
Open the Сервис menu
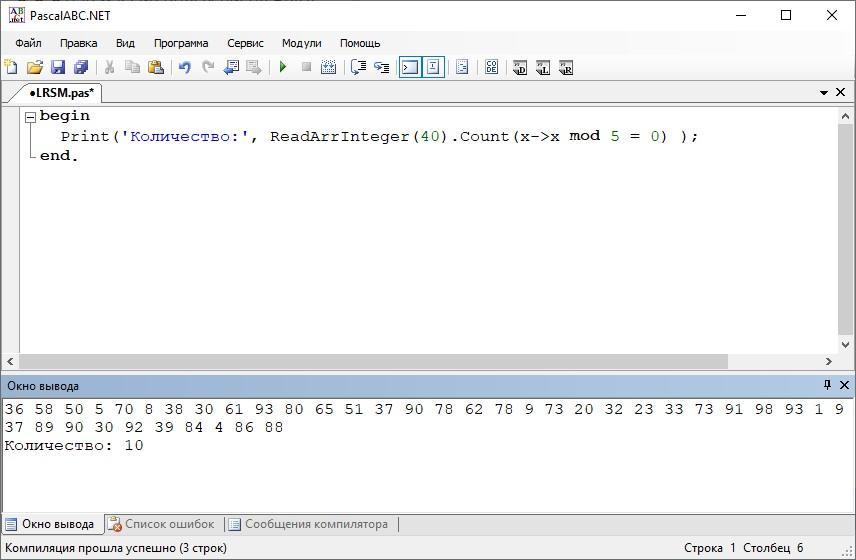[245, 43]
